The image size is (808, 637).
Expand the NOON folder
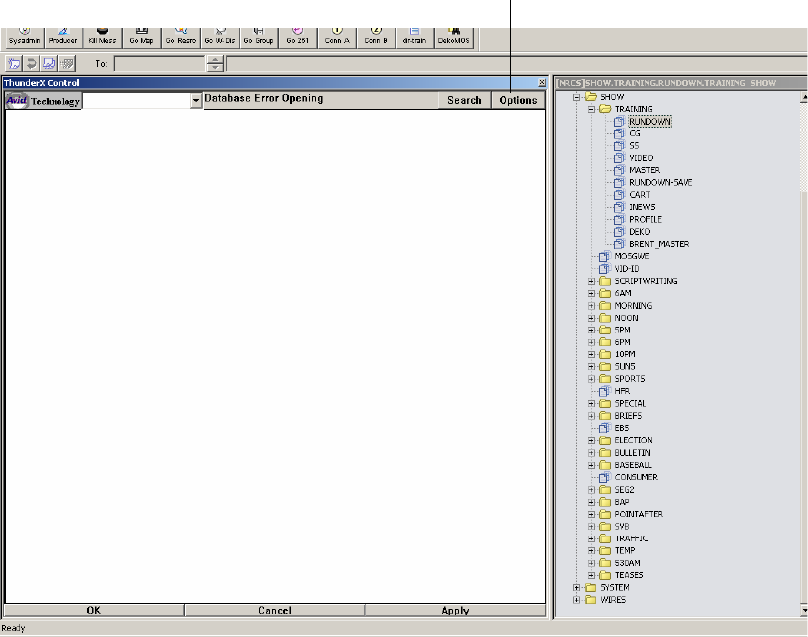coord(591,318)
